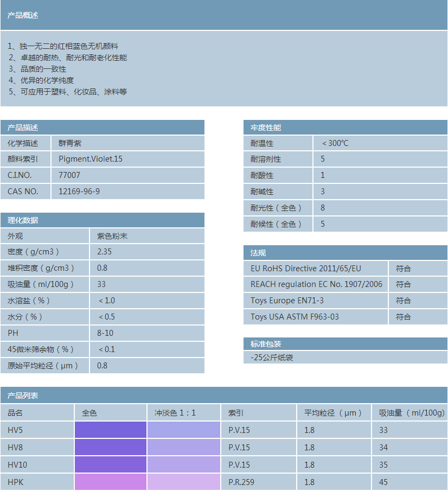Select 'EU RoHS Directive 2011/65/EU' text
The width and height of the screenshot is (448, 491).
point(306,269)
